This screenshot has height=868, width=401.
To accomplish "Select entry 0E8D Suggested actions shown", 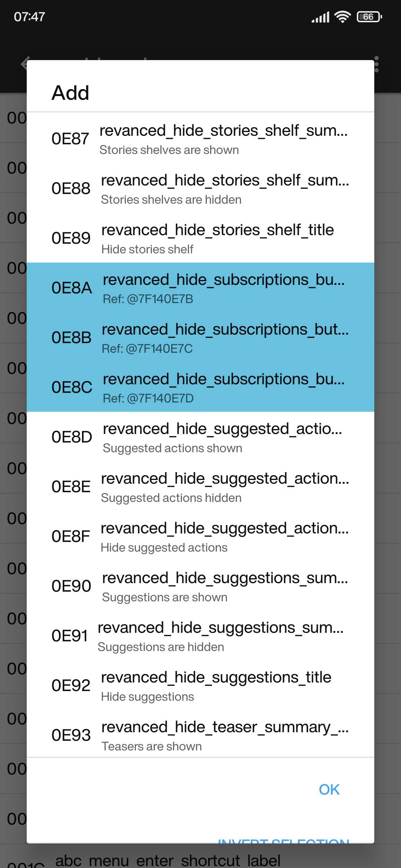I will point(200,437).
